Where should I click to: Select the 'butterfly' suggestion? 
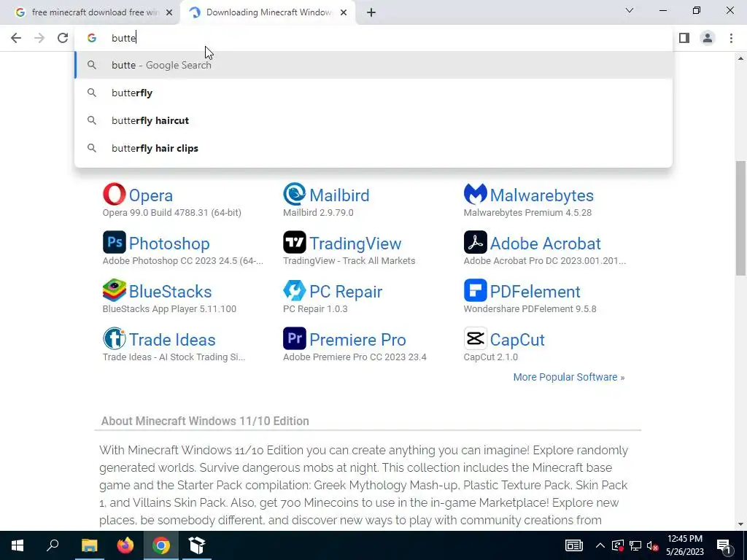[x=373, y=93]
